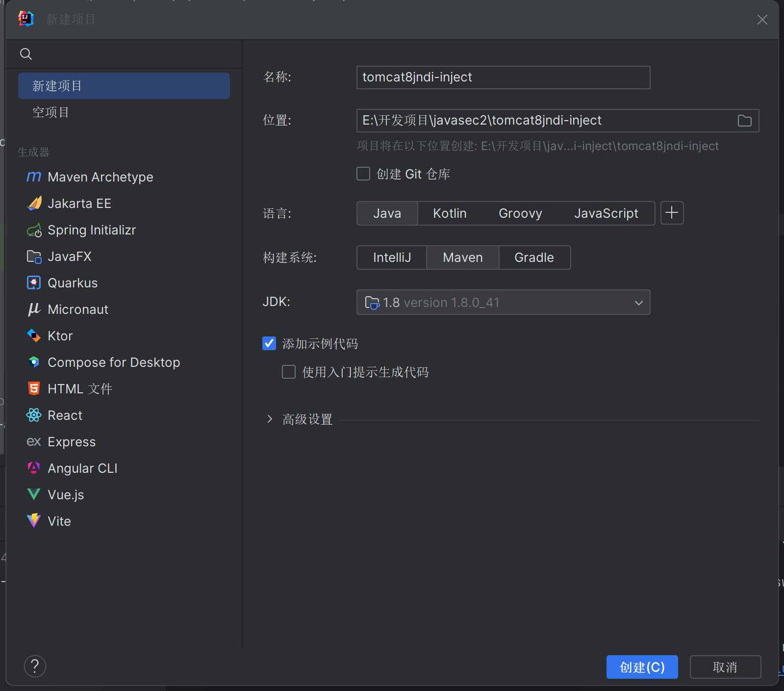The height and width of the screenshot is (691, 784).
Task: Click the help question mark icon
Action: [x=35, y=666]
